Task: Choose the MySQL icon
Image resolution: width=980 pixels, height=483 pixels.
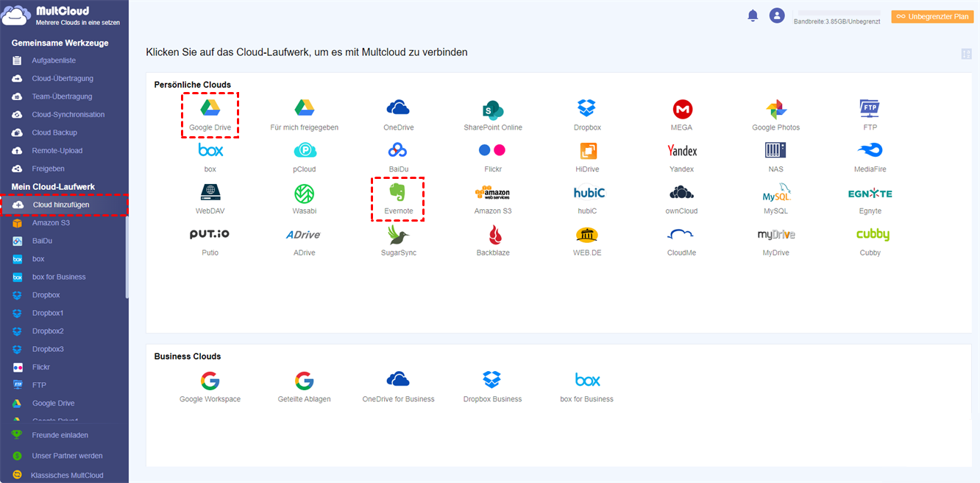Action: 776,193
